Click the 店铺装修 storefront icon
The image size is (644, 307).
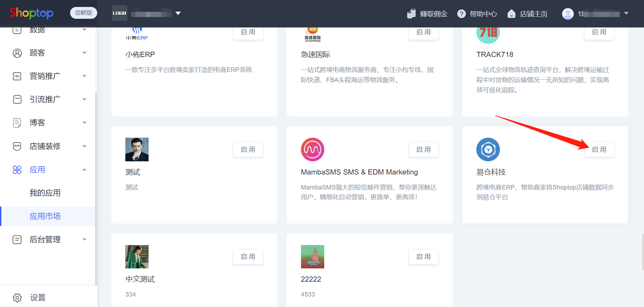(17, 146)
